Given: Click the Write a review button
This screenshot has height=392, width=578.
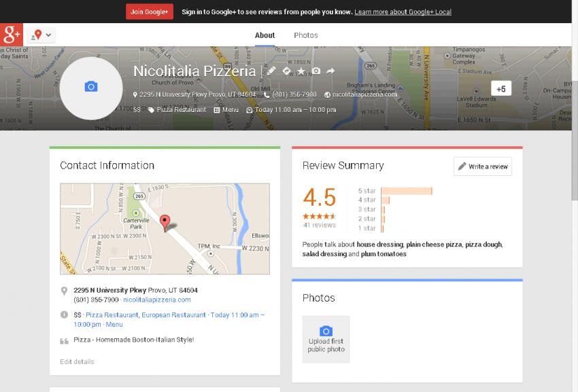Looking at the screenshot, I should point(483,166).
